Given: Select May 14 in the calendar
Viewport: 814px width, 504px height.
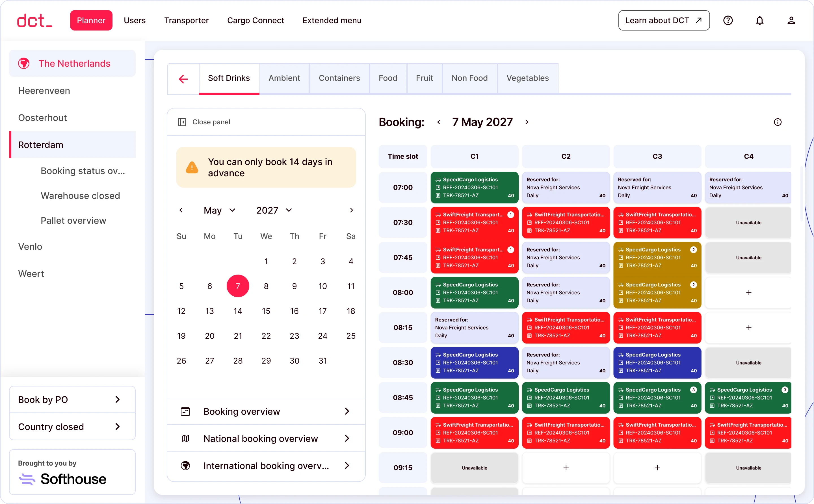Looking at the screenshot, I should click(238, 311).
